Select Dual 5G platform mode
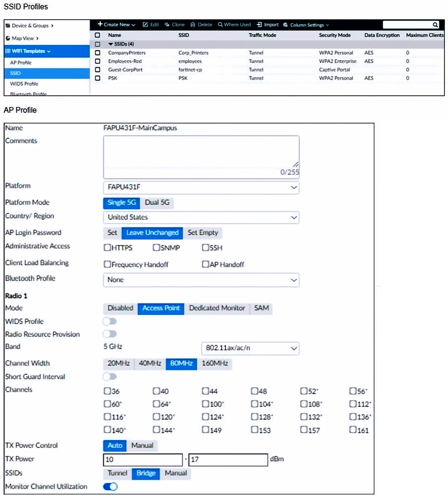This screenshot has height=498, width=448. [x=157, y=202]
